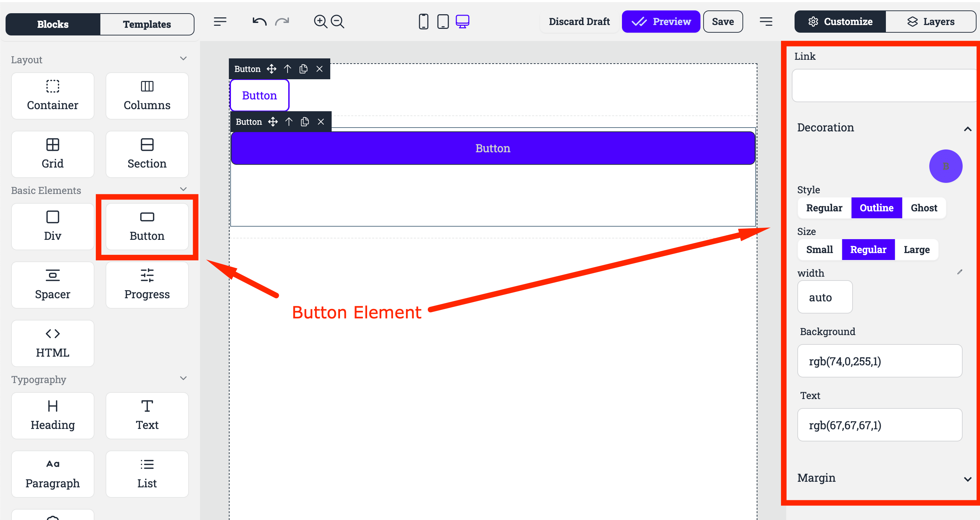980x520 pixels.
Task: Add a Paragraph block
Action: pos(52,474)
